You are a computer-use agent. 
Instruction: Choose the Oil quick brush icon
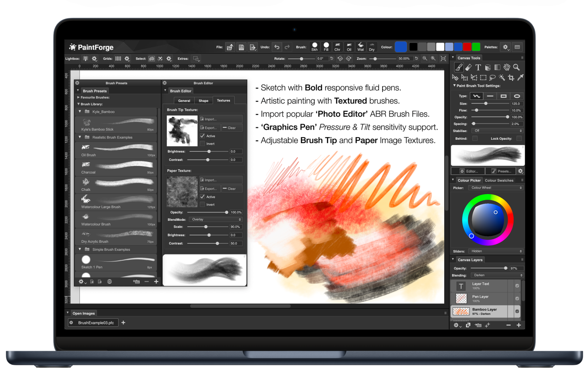[x=349, y=47]
